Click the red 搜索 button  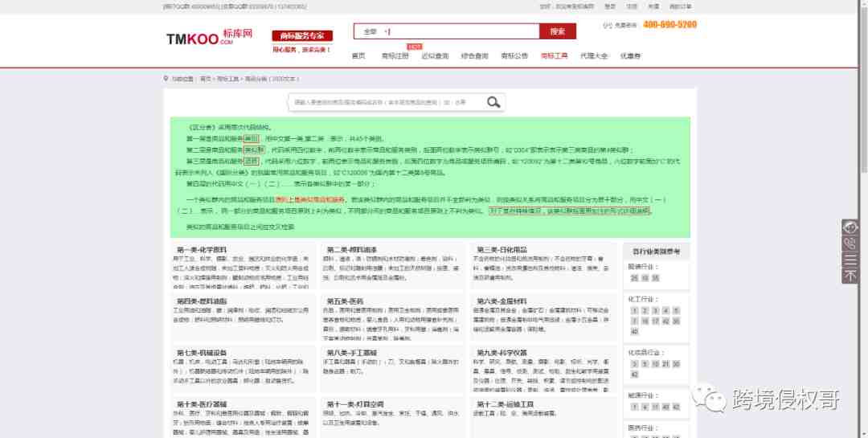point(558,31)
